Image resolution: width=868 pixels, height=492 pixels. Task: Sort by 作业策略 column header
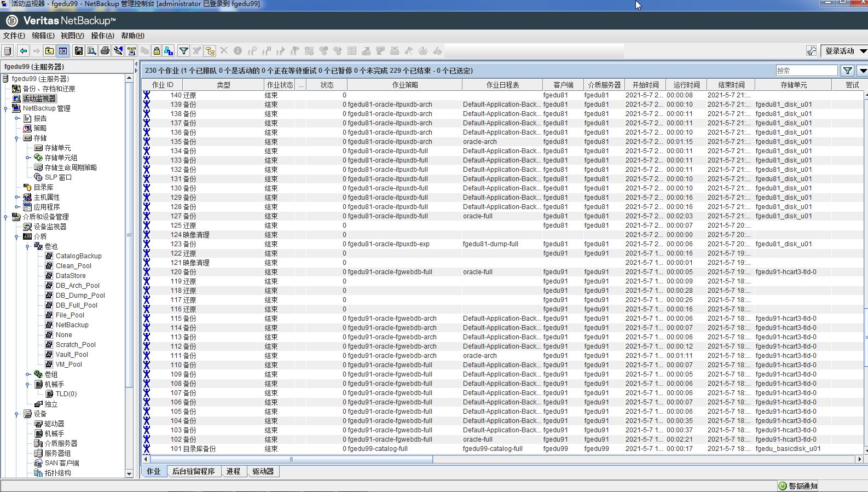click(x=405, y=85)
